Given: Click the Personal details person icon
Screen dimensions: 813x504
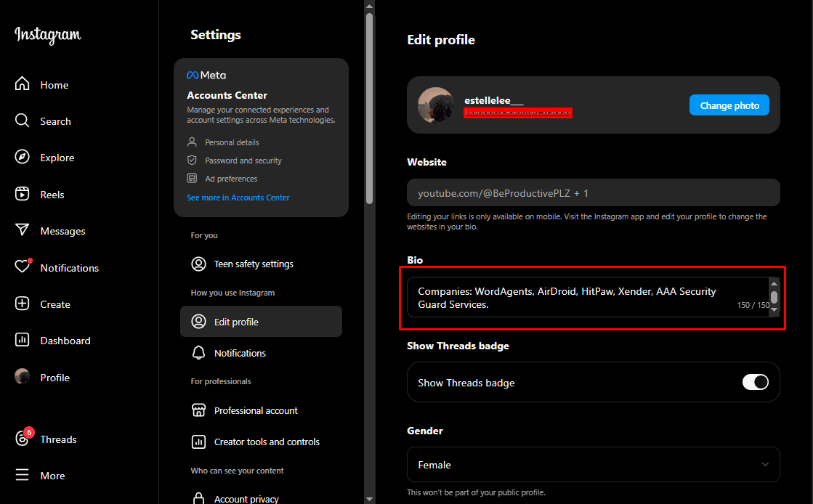Looking at the screenshot, I should (x=192, y=142).
